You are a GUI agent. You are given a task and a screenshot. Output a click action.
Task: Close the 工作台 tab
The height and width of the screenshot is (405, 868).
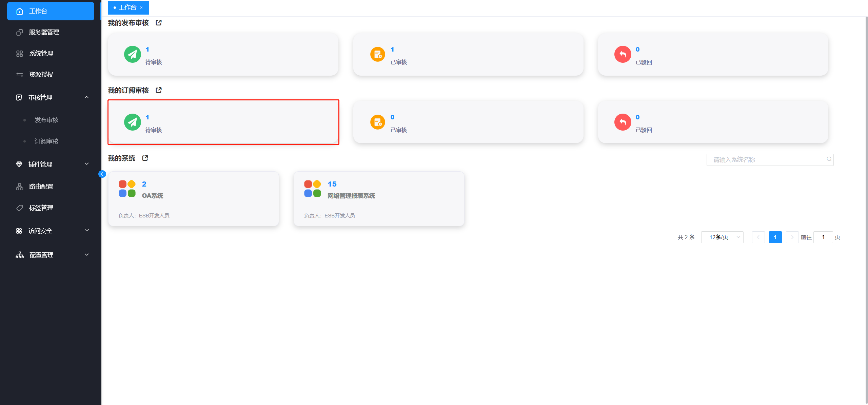[x=141, y=7]
